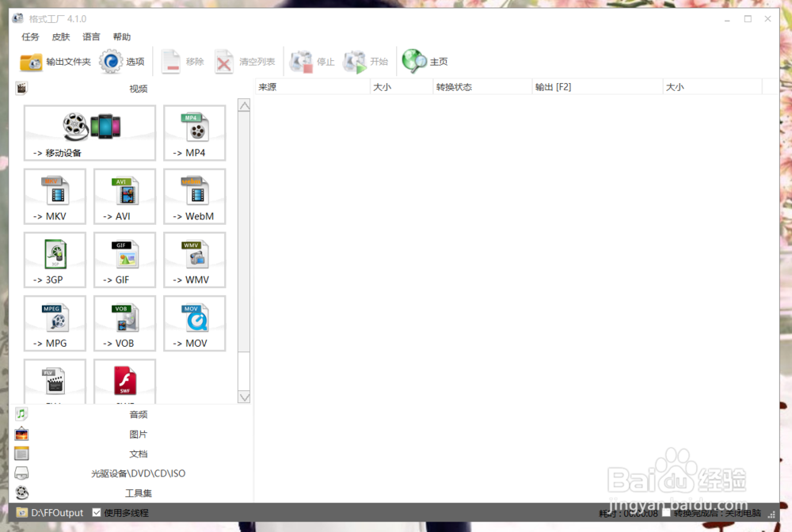Open the Help (帮助) menu
Viewport: 792px width, 532px height.
(x=122, y=37)
